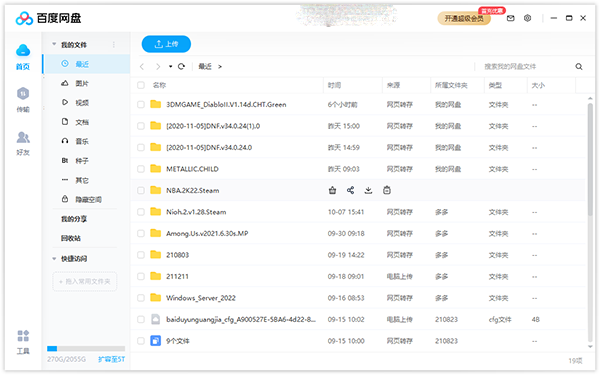Click folder icon of 3DMGAME_DiabloII

pyautogui.click(x=155, y=104)
